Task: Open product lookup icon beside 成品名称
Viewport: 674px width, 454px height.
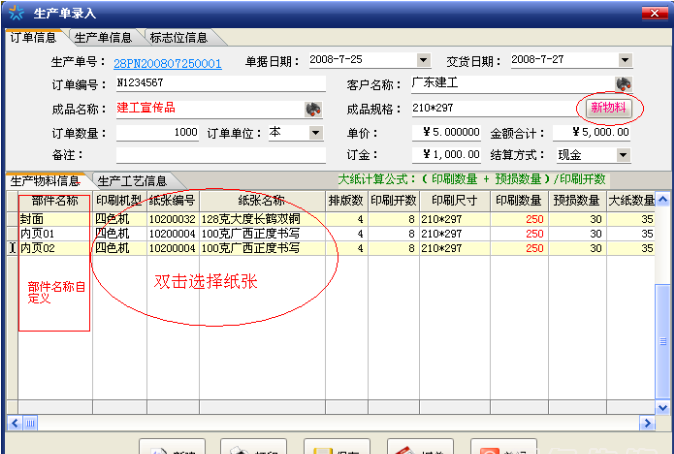Action: click(x=313, y=109)
